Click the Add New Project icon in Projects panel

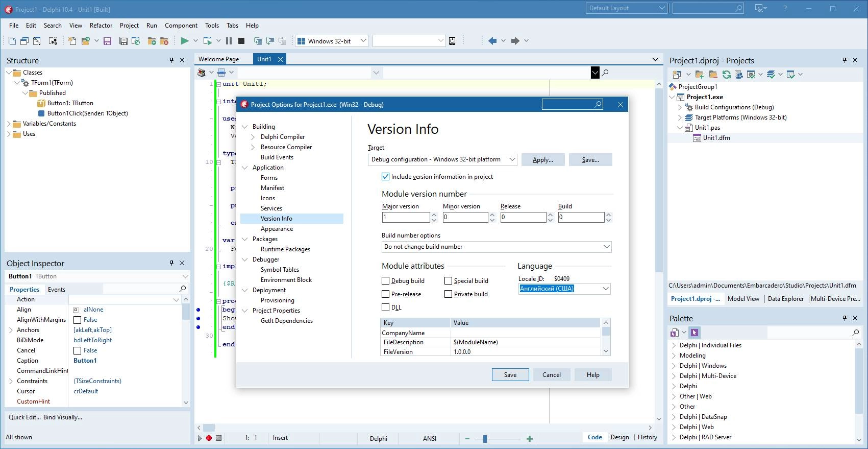677,74
